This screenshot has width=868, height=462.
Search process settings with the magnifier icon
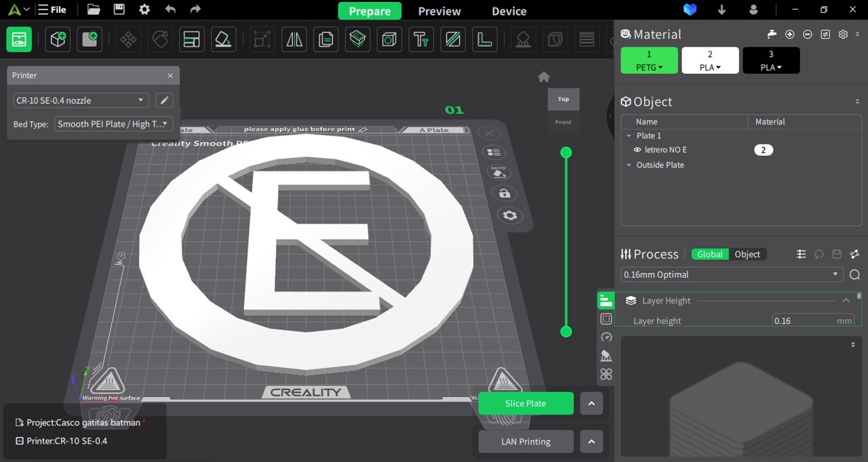click(x=854, y=274)
